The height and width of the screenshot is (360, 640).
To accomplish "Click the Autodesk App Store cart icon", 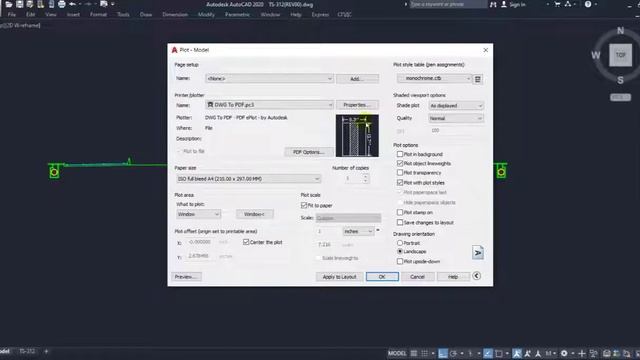I will coord(557,4).
